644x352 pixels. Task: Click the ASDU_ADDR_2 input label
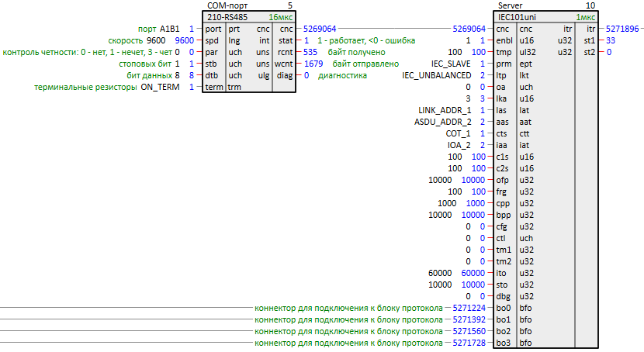tap(443, 123)
